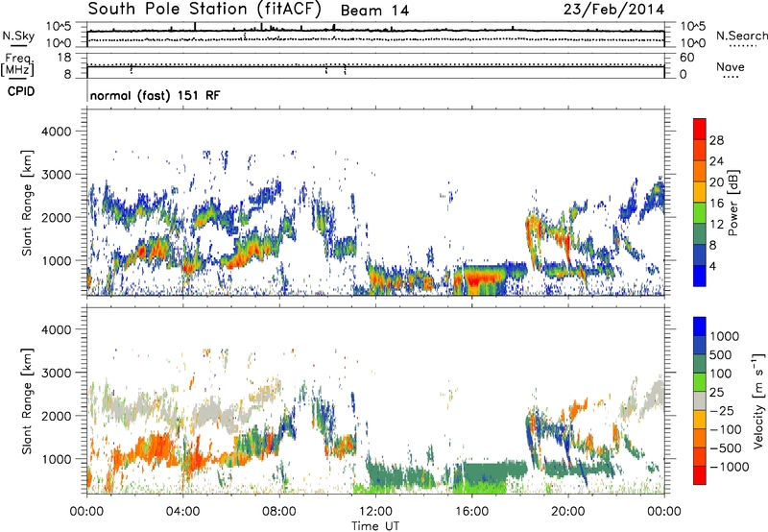The height and width of the screenshot is (532, 768).
Task: Click the 'South Pole Station (fitACF)' title
Action: click(204, 10)
